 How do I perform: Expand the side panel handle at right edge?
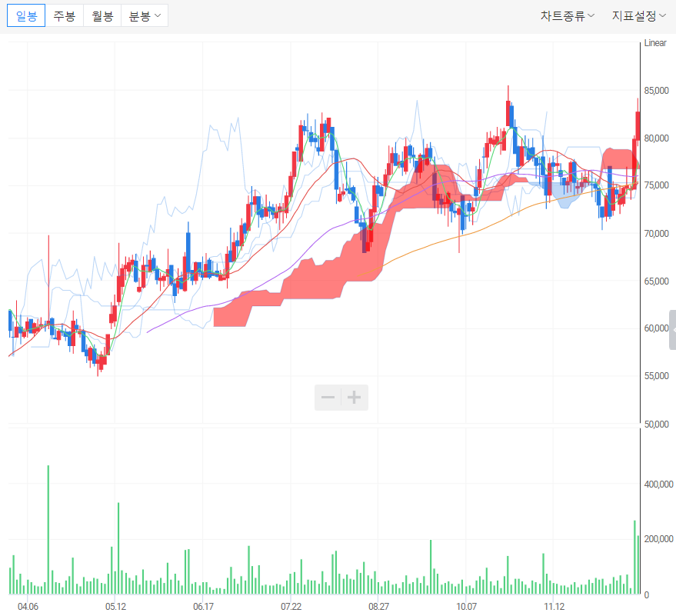coord(673,329)
